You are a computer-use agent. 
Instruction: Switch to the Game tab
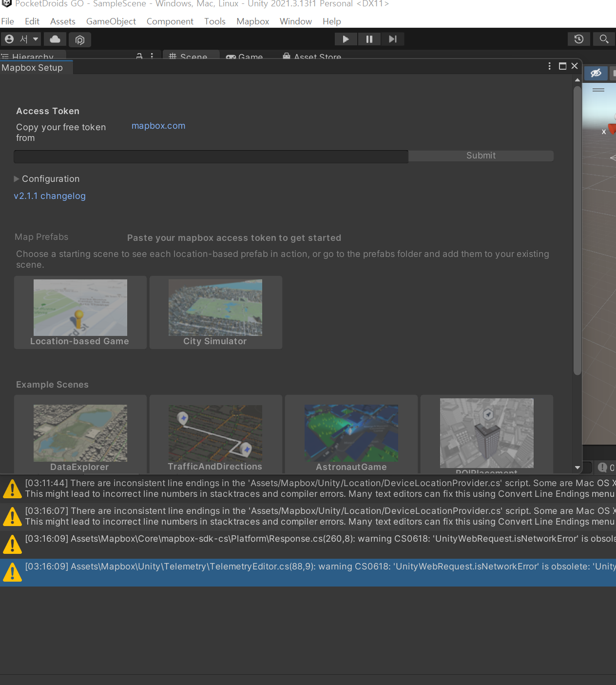(x=245, y=55)
